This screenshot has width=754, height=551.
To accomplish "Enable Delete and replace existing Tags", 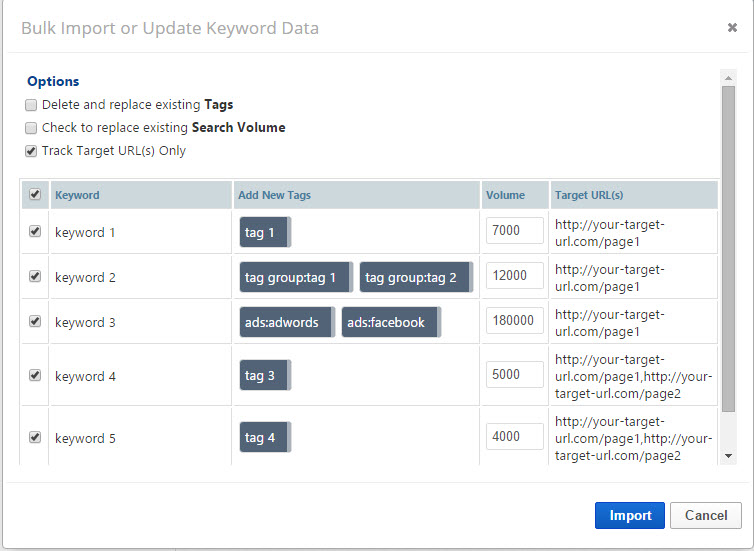I will pyautogui.click(x=32, y=105).
